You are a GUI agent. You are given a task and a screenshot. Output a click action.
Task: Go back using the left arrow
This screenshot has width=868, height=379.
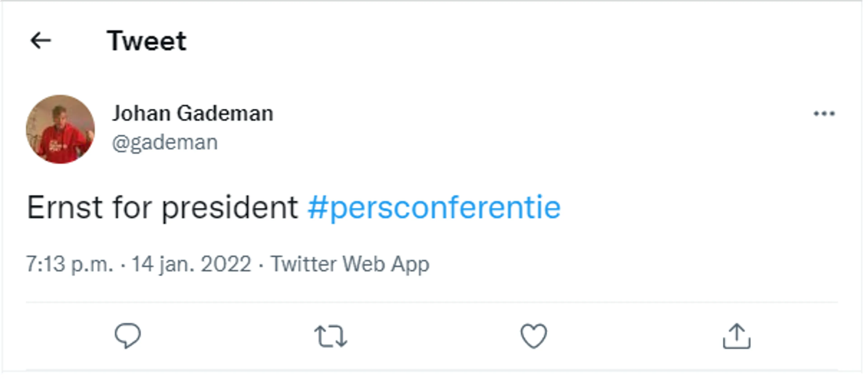click(x=40, y=41)
